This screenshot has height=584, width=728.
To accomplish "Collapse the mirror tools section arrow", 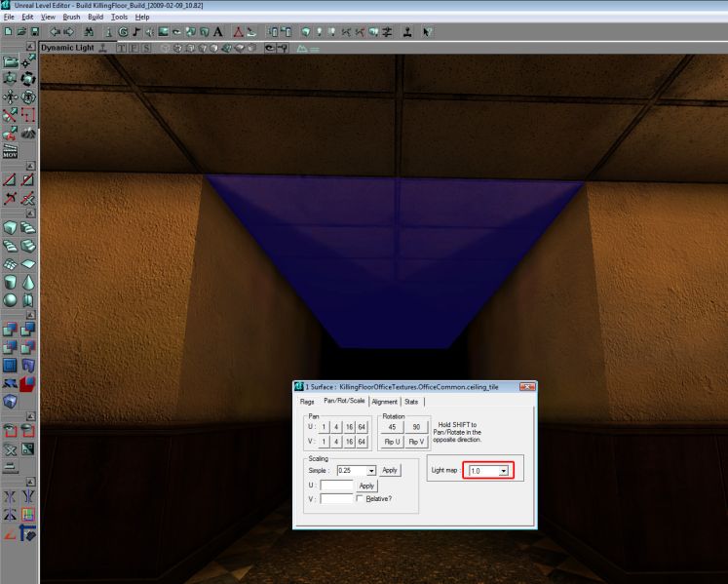I will (30, 482).
